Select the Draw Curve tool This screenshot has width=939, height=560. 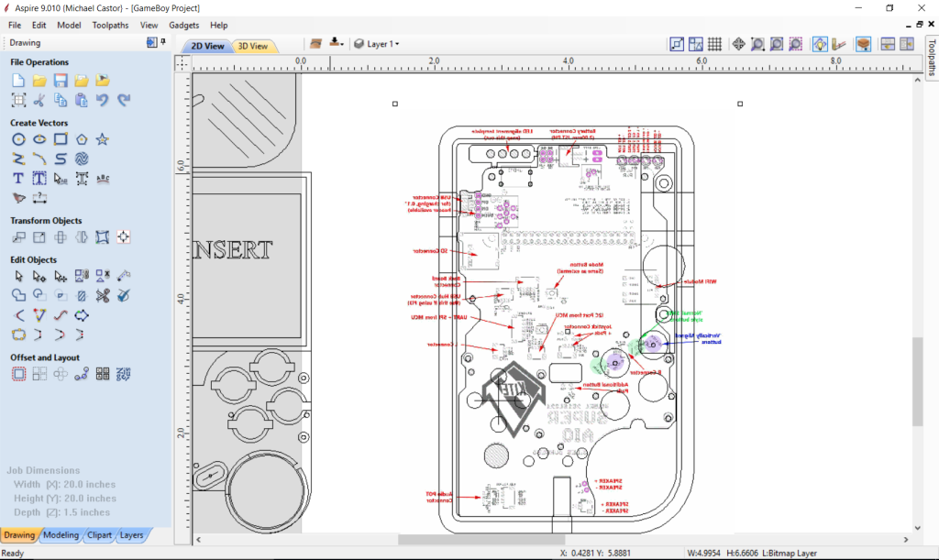(x=61, y=159)
